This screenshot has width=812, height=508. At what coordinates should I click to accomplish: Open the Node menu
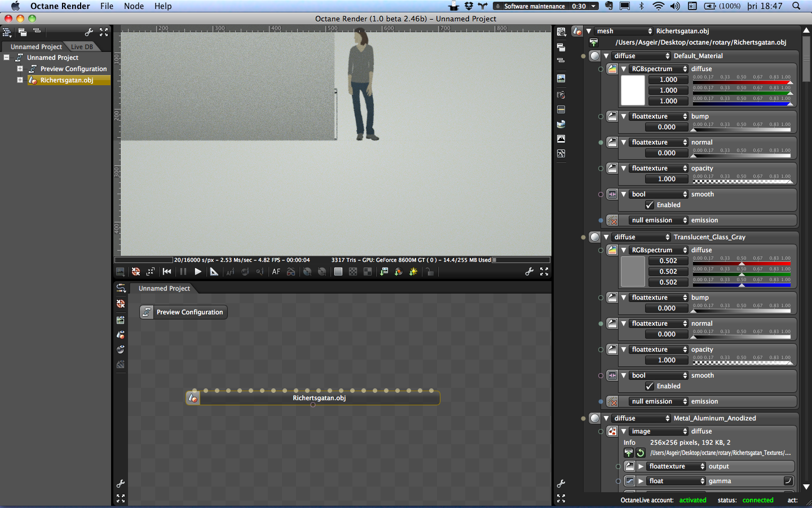coord(134,6)
